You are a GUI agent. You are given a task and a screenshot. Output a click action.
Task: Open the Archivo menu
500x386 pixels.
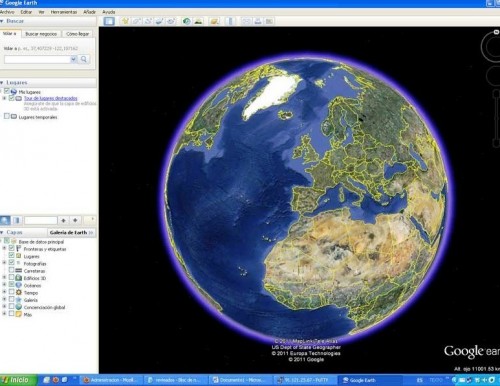click(7, 12)
